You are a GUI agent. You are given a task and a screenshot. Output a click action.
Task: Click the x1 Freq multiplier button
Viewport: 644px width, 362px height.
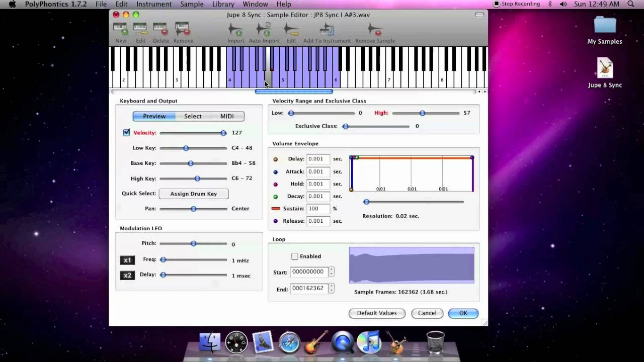tap(127, 260)
